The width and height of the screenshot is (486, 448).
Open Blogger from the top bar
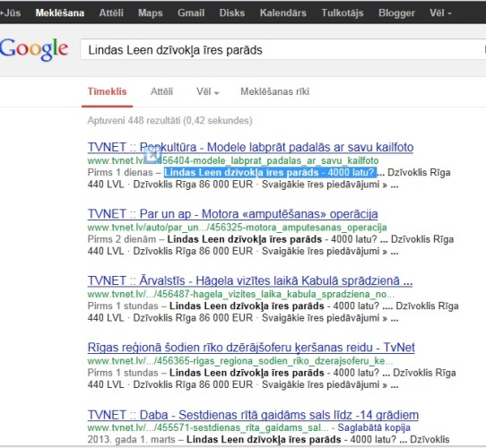[396, 13]
